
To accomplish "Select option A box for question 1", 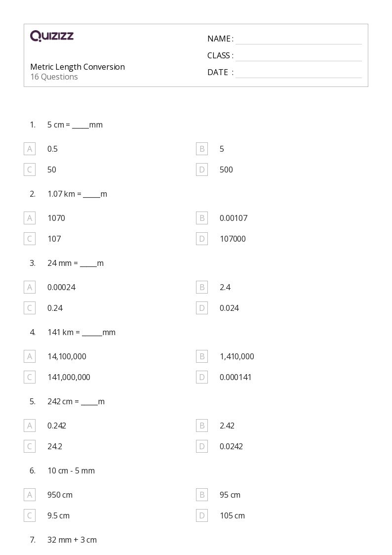I will (30, 149).
